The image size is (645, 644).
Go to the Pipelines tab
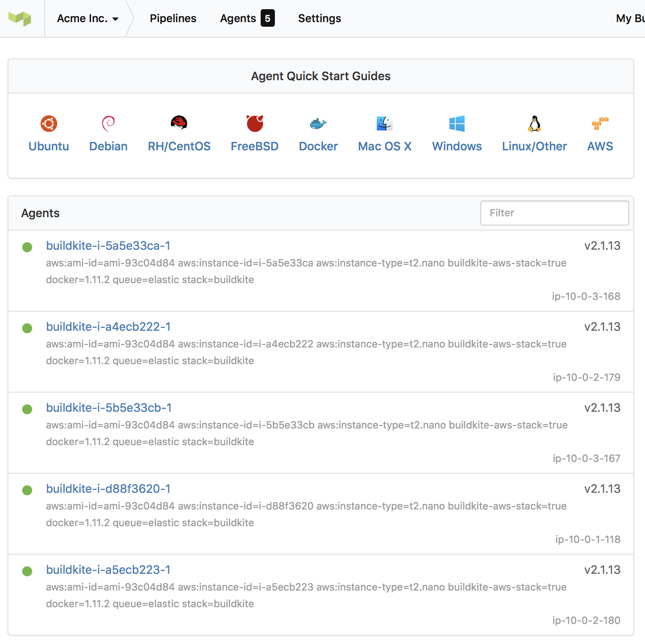(173, 18)
